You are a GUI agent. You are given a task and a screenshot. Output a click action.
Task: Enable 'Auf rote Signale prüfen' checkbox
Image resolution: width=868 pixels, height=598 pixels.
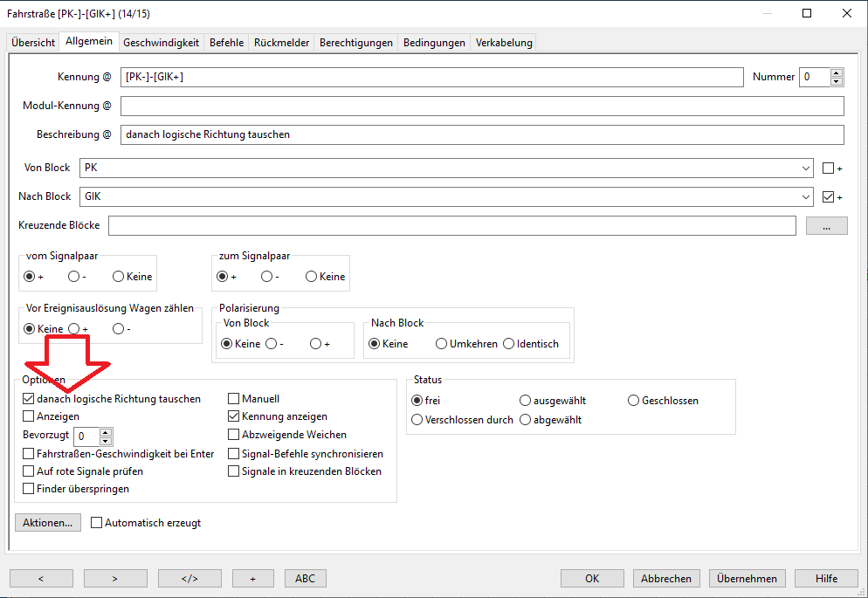click(29, 471)
